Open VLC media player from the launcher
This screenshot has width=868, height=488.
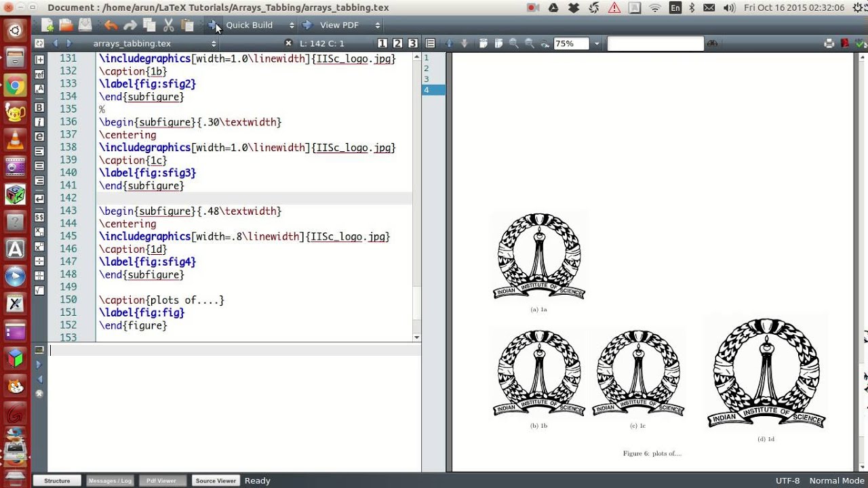15,140
